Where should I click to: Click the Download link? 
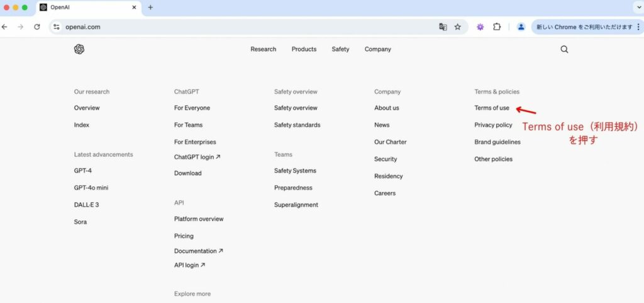tap(187, 173)
